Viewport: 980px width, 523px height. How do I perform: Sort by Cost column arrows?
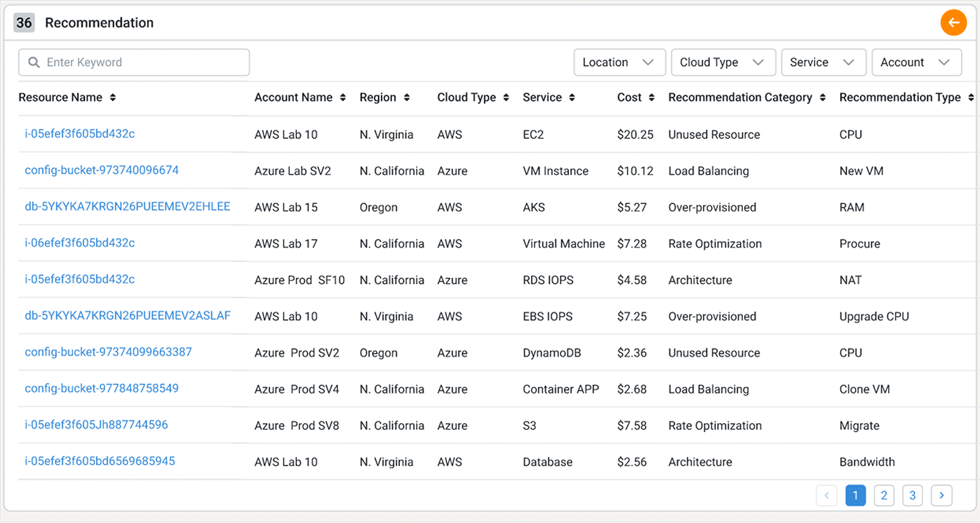652,97
